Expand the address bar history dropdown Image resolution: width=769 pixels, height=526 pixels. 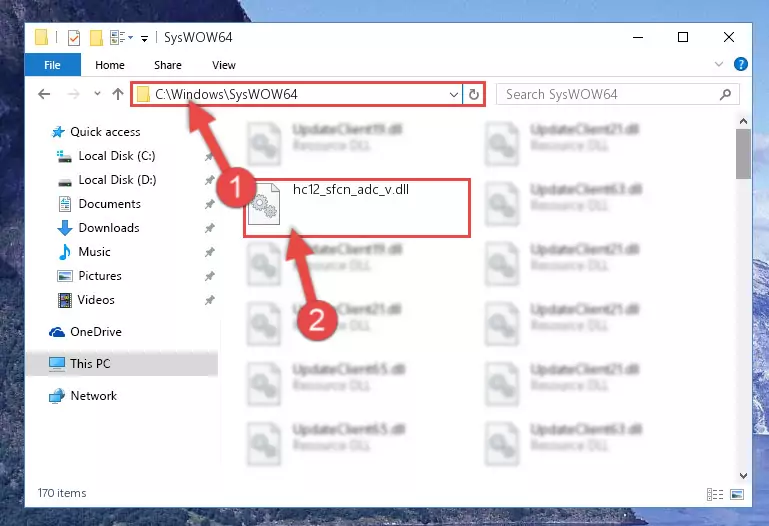point(454,94)
